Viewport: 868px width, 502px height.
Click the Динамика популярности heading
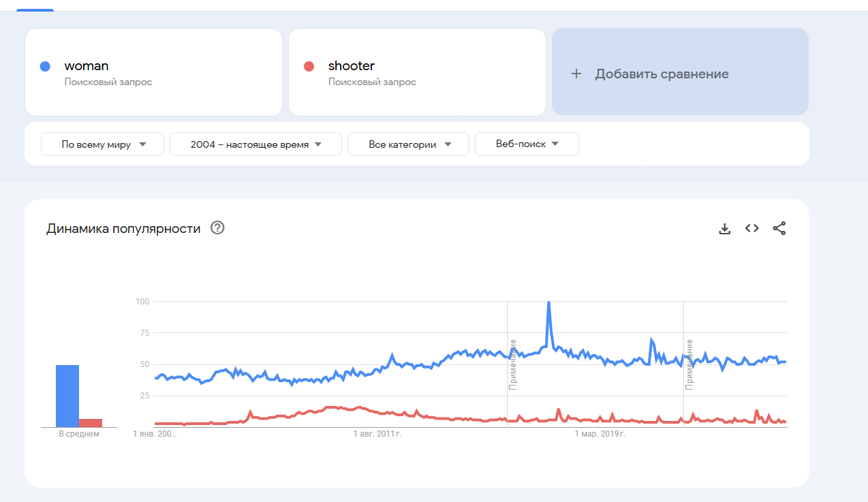click(x=123, y=229)
